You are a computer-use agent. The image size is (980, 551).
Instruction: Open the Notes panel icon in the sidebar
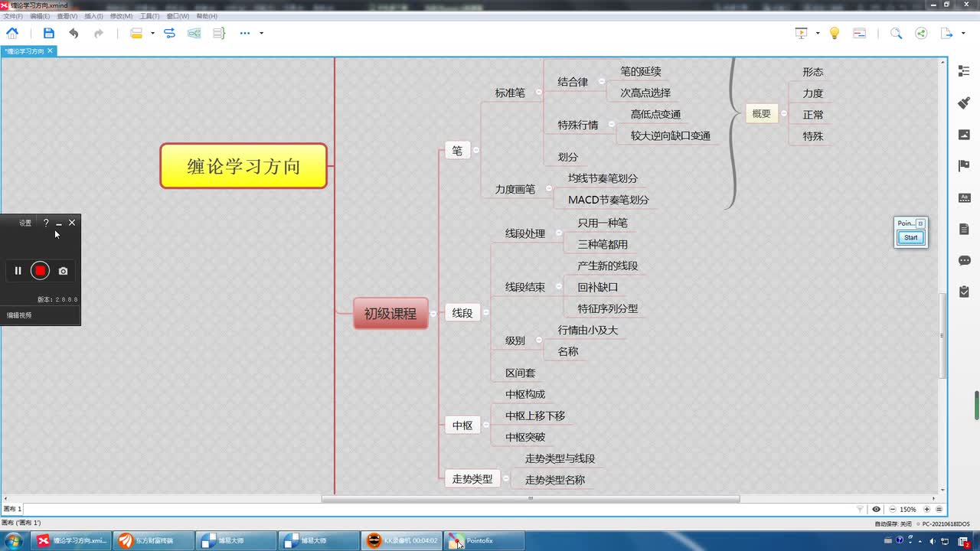[x=964, y=229]
